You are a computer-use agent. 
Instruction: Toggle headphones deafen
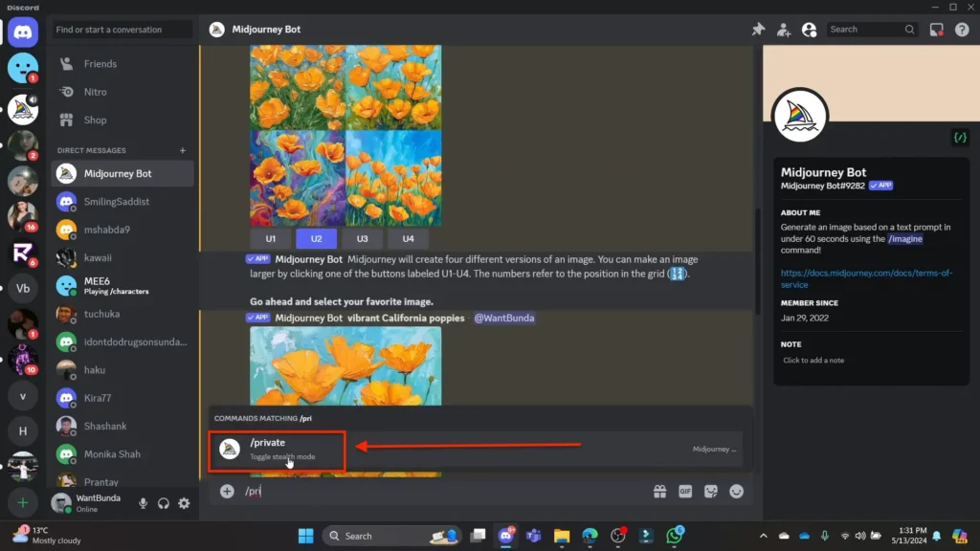pos(164,503)
